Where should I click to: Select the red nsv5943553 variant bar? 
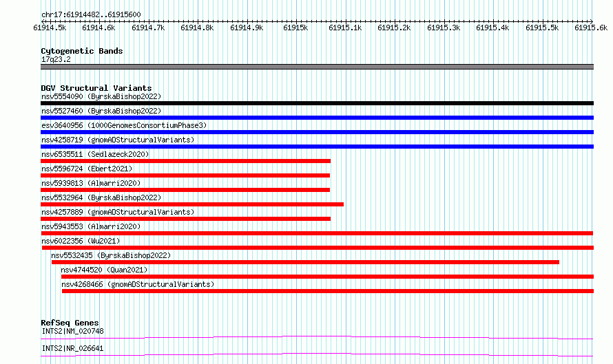[x=317, y=233]
